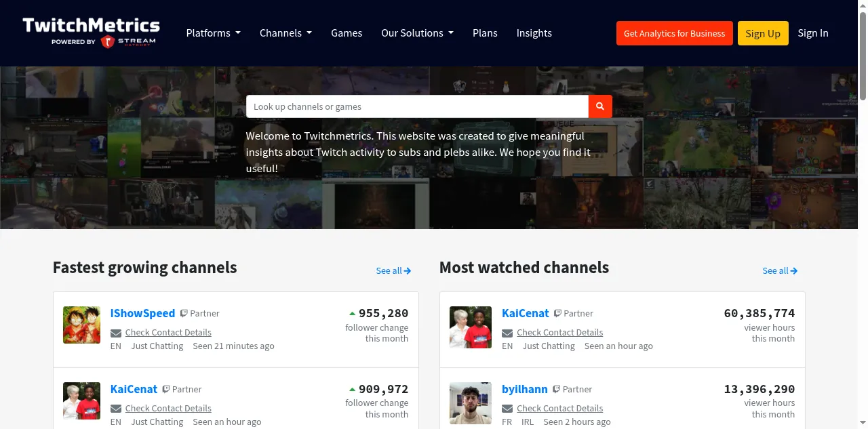This screenshot has height=429, width=868.
Task: Expand the Our Solutions dropdown
Action: coord(417,33)
